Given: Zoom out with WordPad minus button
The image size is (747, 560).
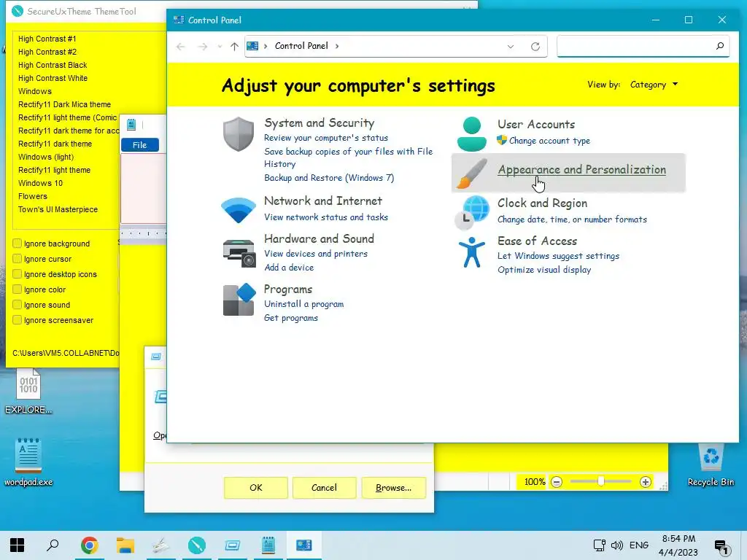Looking at the screenshot, I should [557, 482].
